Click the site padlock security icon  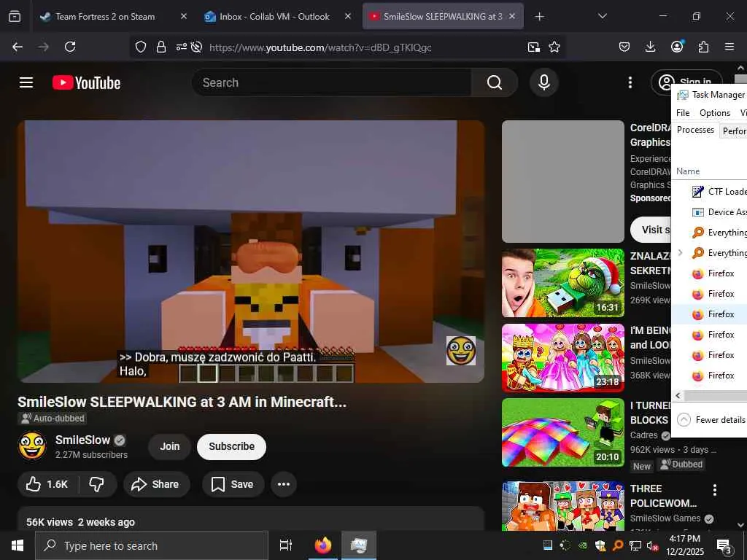[x=161, y=47]
